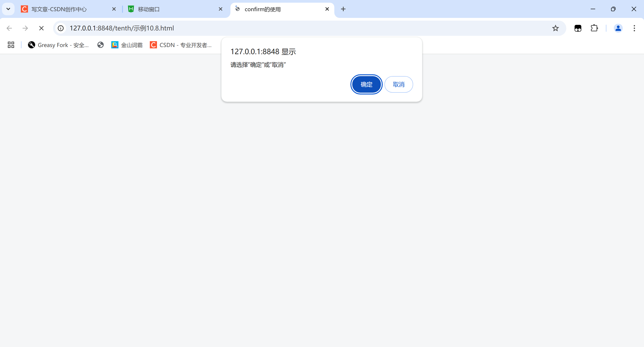
Task: Click the Tampermonkey extension icon
Action: [578, 28]
